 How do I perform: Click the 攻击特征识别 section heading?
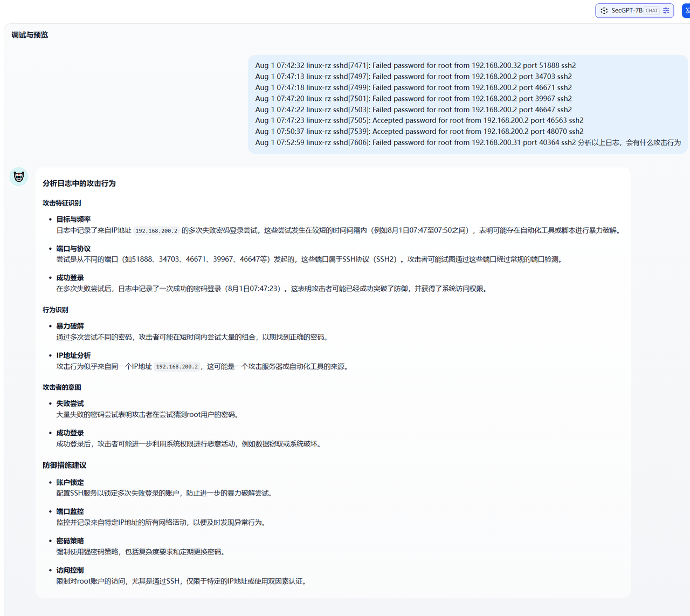click(x=62, y=203)
